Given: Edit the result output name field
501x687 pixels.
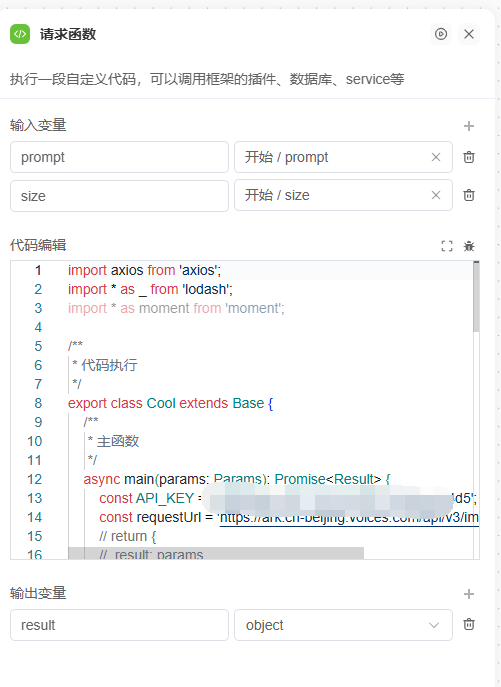Looking at the screenshot, I should point(119,625).
